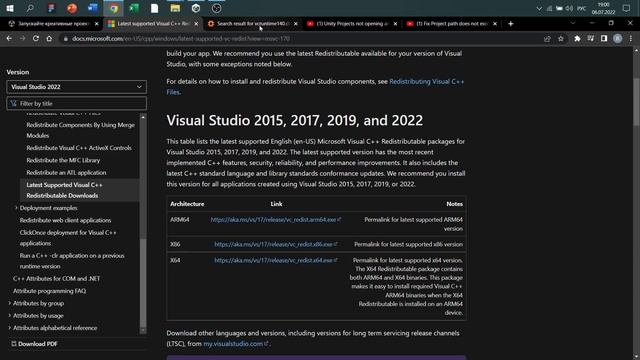640x360 pixels.
Task: Open ClickOnce deployment for Visual C++ applications
Action: tap(68, 238)
